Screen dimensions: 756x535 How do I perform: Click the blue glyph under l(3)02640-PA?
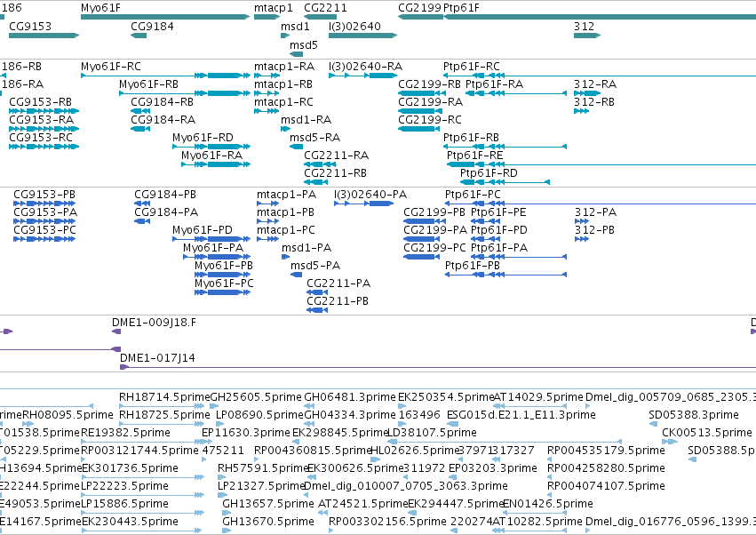pyautogui.click(x=364, y=204)
